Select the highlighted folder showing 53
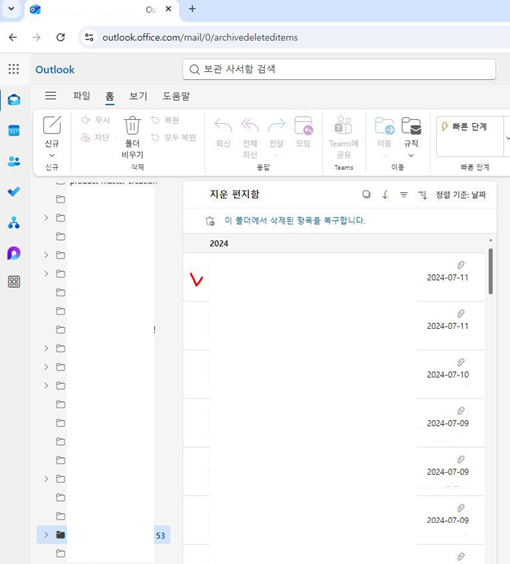Screen dimensions: 510x564 point(103,535)
